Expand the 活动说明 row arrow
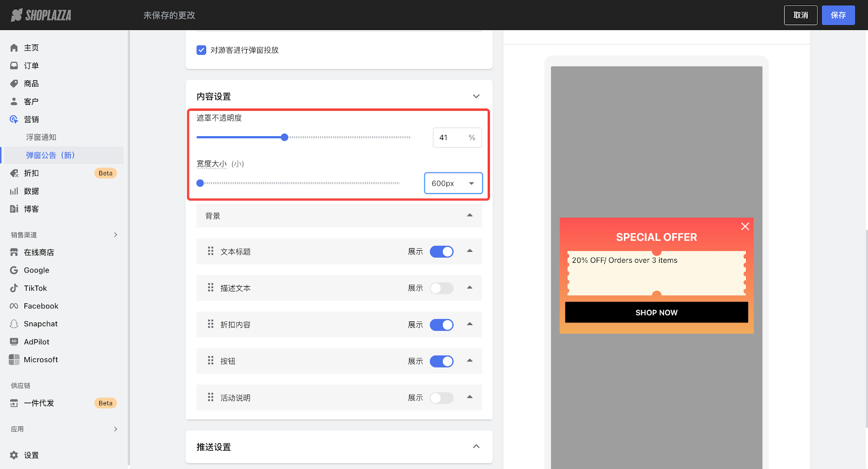This screenshot has width=868, height=469. 470,397
